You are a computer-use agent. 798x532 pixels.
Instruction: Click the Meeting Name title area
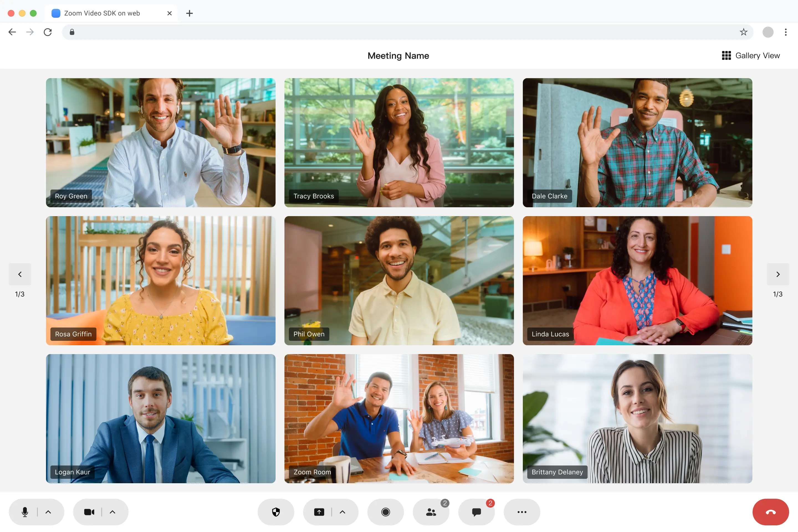click(x=398, y=56)
